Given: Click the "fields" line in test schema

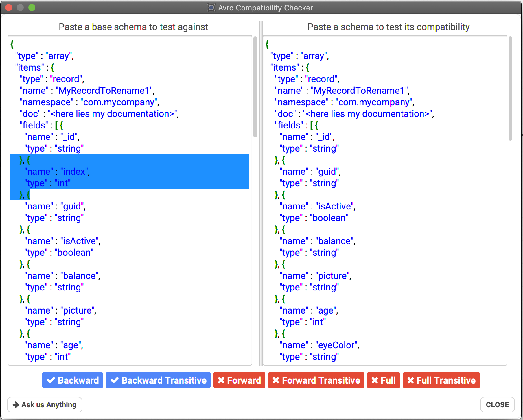Looking at the screenshot, I should [x=297, y=125].
